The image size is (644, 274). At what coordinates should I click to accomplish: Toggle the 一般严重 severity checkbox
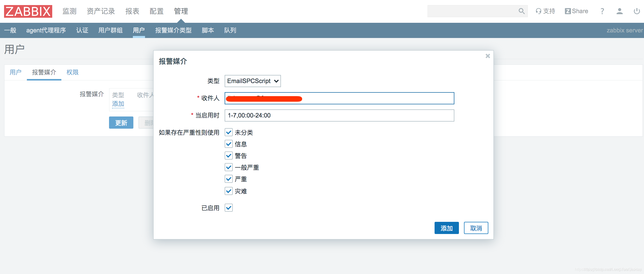pyautogui.click(x=229, y=167)
